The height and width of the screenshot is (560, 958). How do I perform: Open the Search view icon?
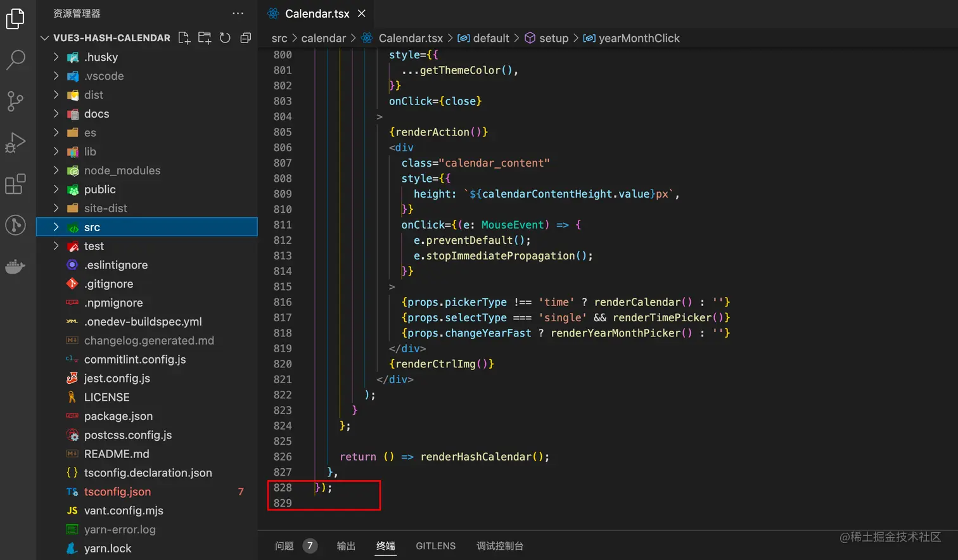(x=15, y=60)
